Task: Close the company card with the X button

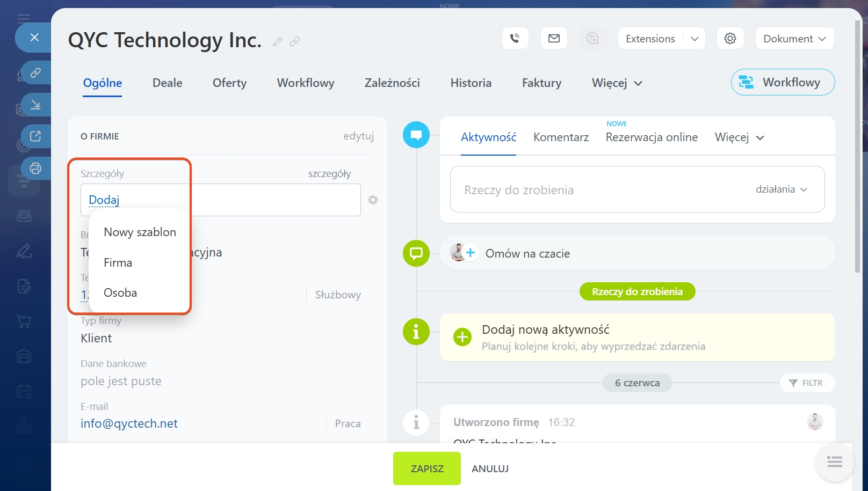Action: pyautogui.click(x=34, y=38)
